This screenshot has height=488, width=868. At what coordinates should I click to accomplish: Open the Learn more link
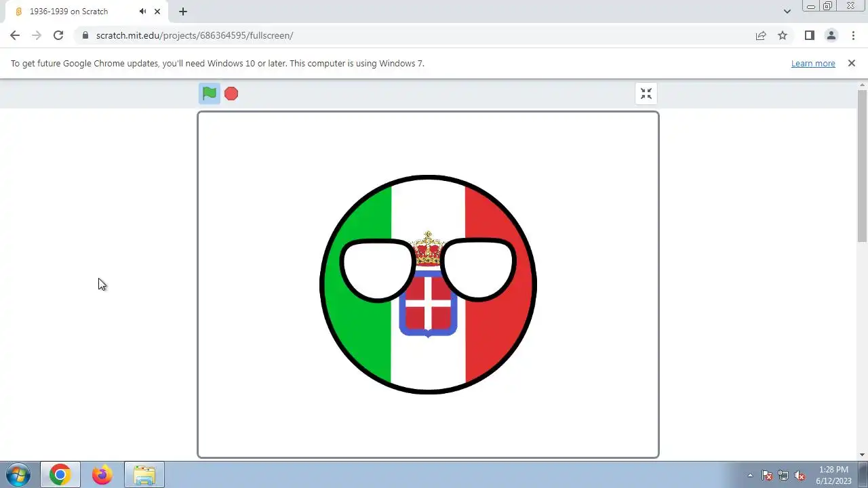tap(813, 63)
